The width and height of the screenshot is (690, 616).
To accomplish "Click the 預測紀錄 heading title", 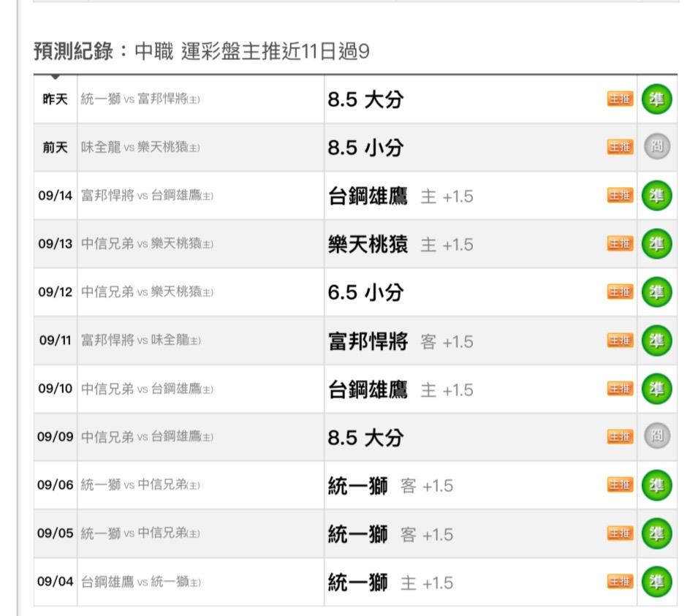I will point(201,51).
